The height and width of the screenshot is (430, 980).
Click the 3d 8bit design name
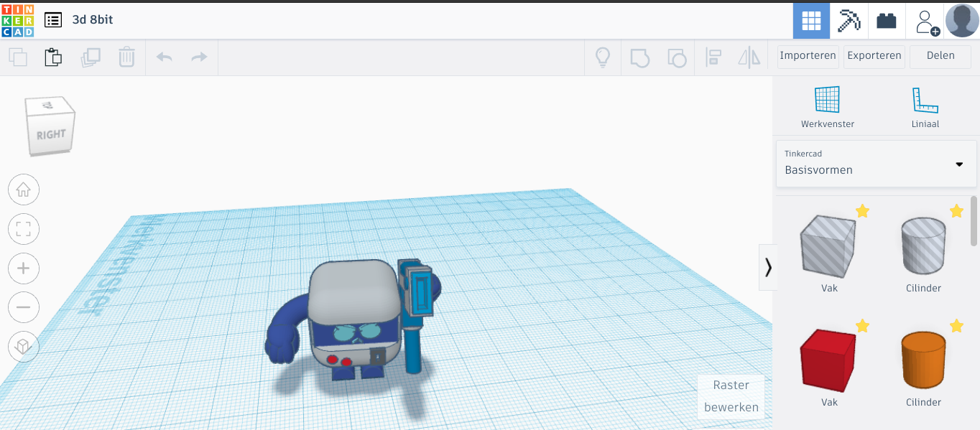click(93, 20)
